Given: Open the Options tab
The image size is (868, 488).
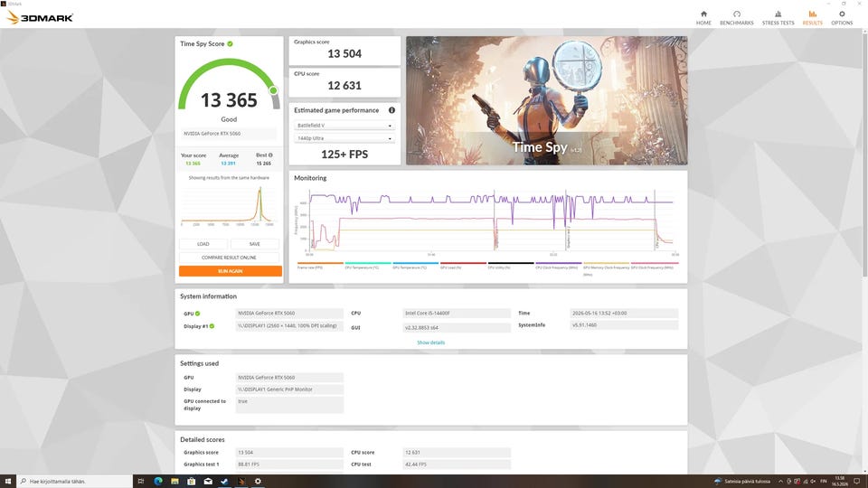Looking at the screenshot, I should click(842, 18).
